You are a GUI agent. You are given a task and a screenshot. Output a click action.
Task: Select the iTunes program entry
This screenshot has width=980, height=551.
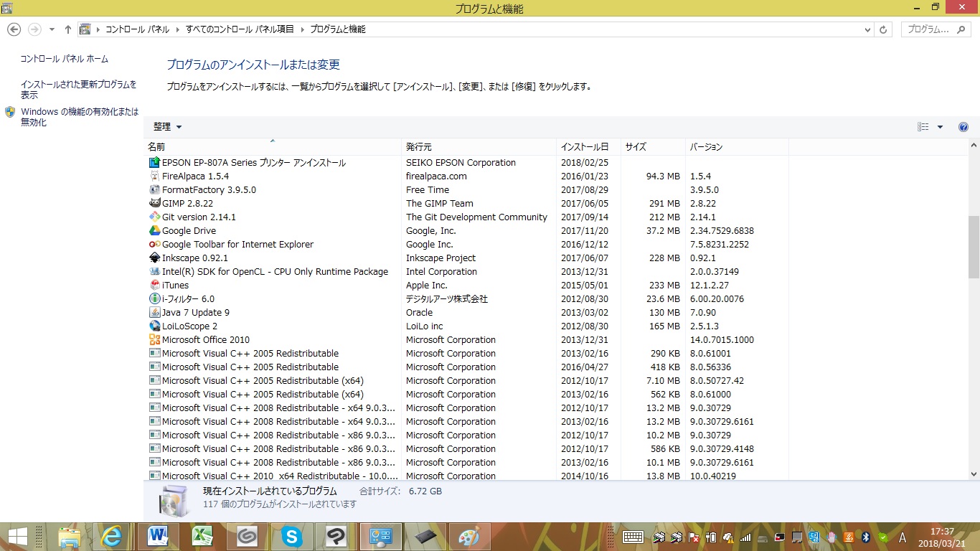[175, 286]
